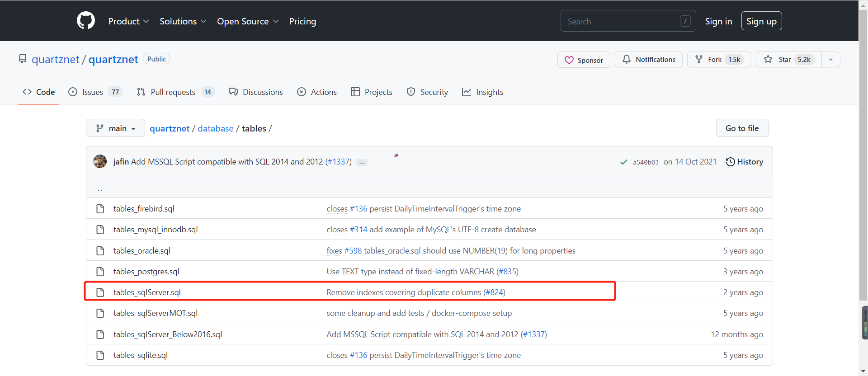Click the Go to file button

coord(741,128)
